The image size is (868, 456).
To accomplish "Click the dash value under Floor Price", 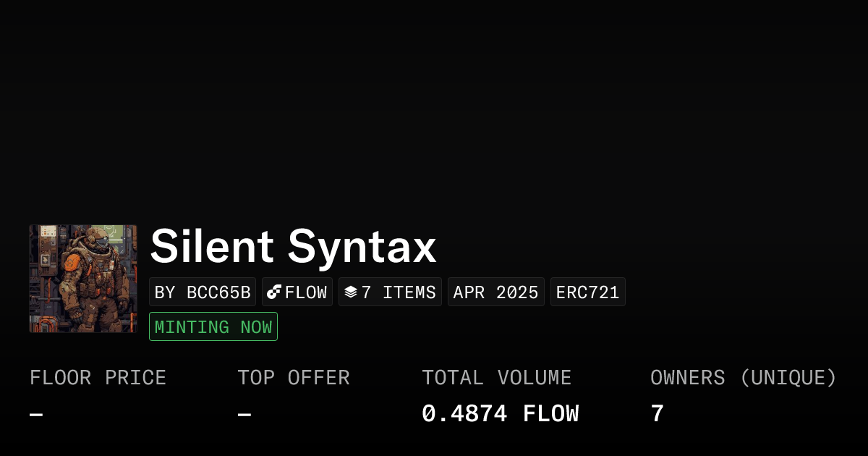I will coord(36,415).
